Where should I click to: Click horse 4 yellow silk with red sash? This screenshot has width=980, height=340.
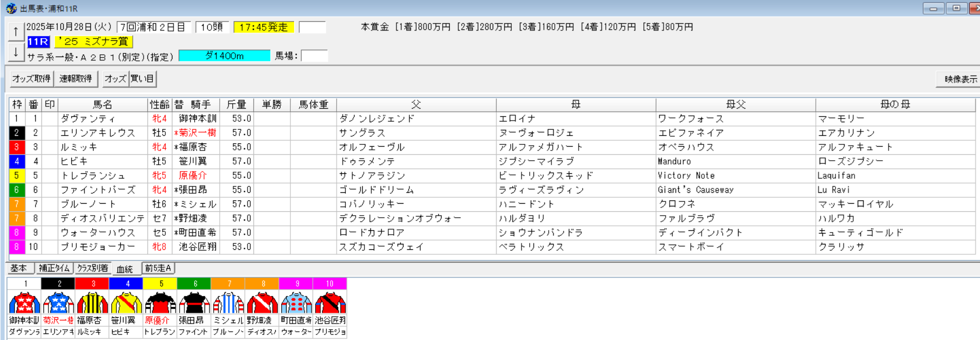coord(126,303)
